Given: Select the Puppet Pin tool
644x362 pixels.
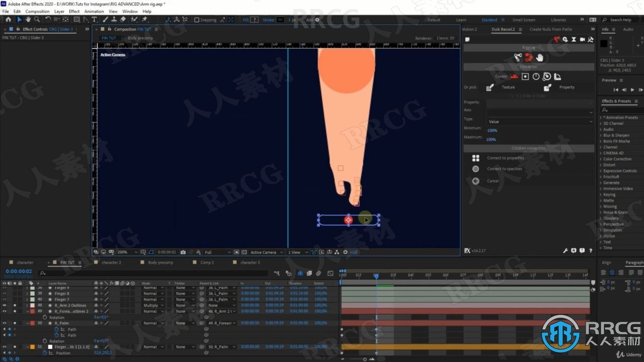Looking at the screenshot, I should [x=144, y=20].
